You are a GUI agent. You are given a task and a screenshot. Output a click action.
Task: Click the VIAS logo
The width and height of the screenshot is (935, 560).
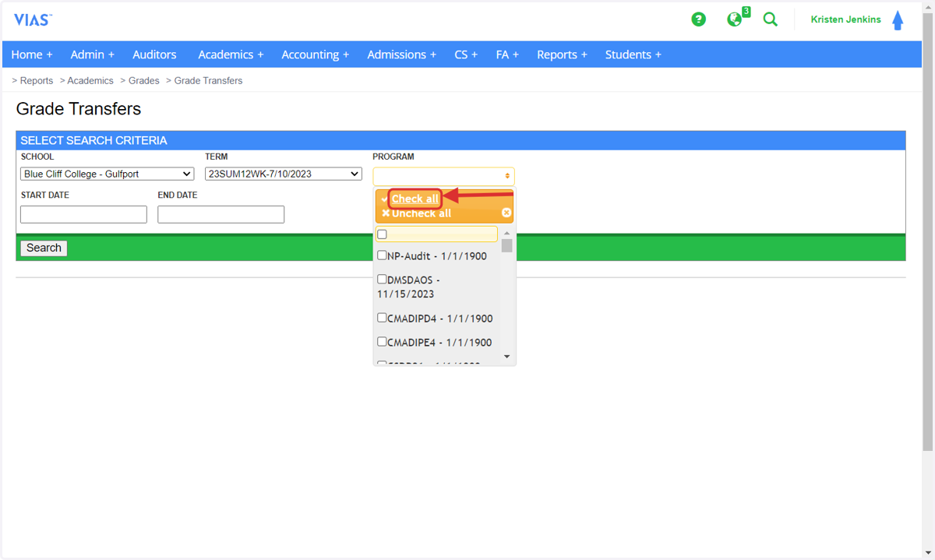click(x=33, y=19)
